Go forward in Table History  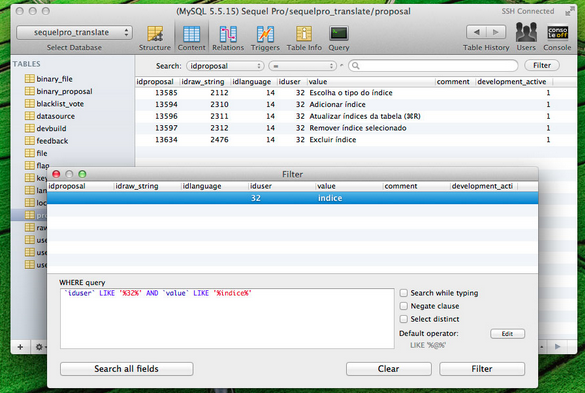[496, 32]
